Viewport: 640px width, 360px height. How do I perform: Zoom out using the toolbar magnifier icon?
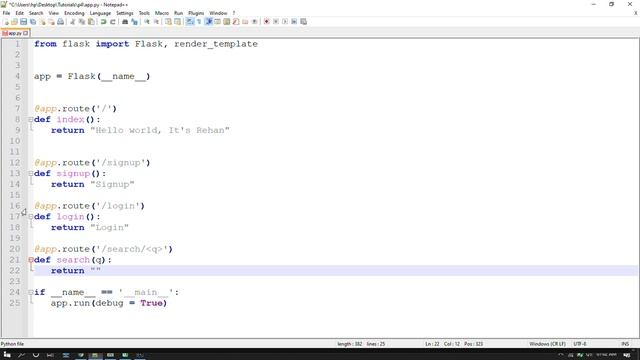156,22
